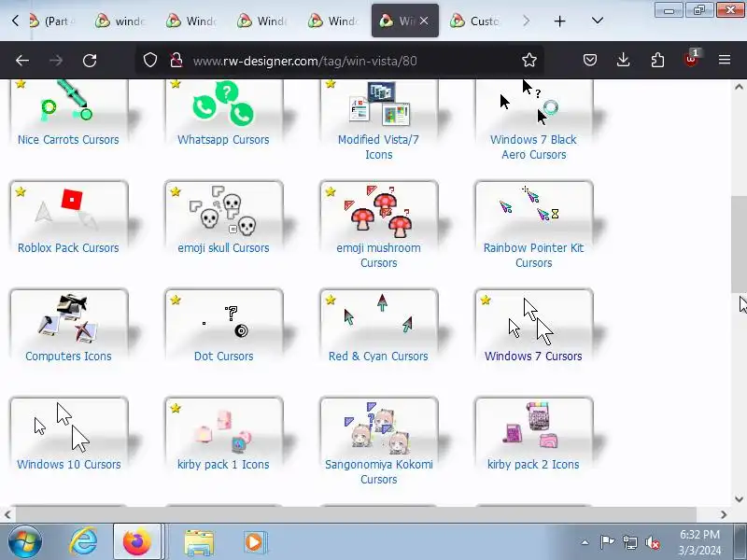Viewport: 747px width, 560px height.
Task: Open Computers Icons link
Action: pos(68,357)
